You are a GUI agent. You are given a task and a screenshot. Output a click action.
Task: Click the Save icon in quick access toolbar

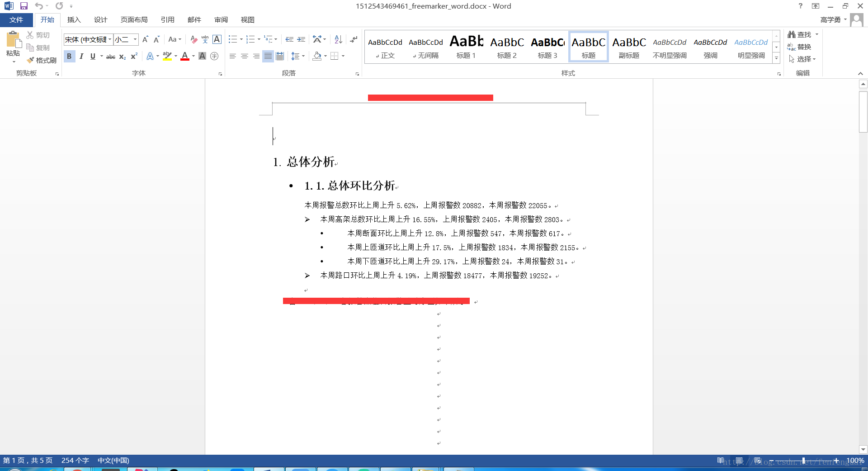point(24,6)
